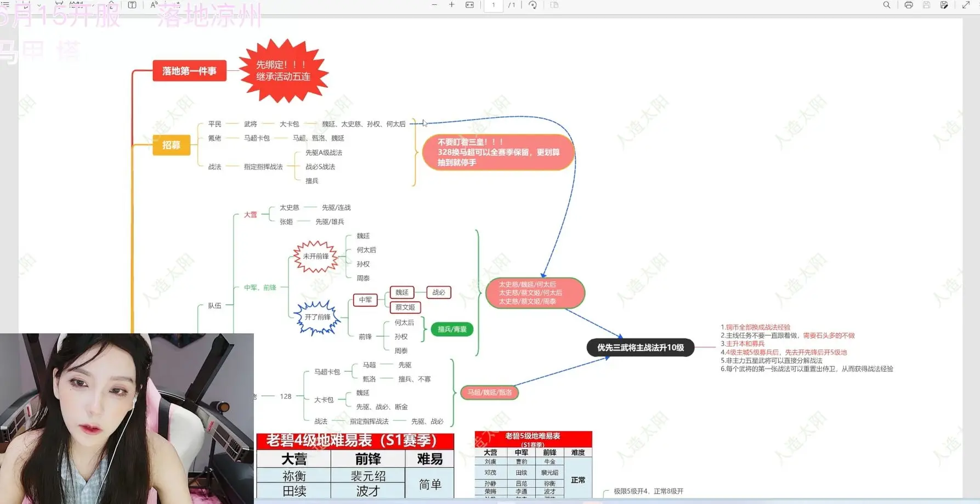Click the zoom out (−) button
This screenshot has width=980, height=504.
pos(433,5)
